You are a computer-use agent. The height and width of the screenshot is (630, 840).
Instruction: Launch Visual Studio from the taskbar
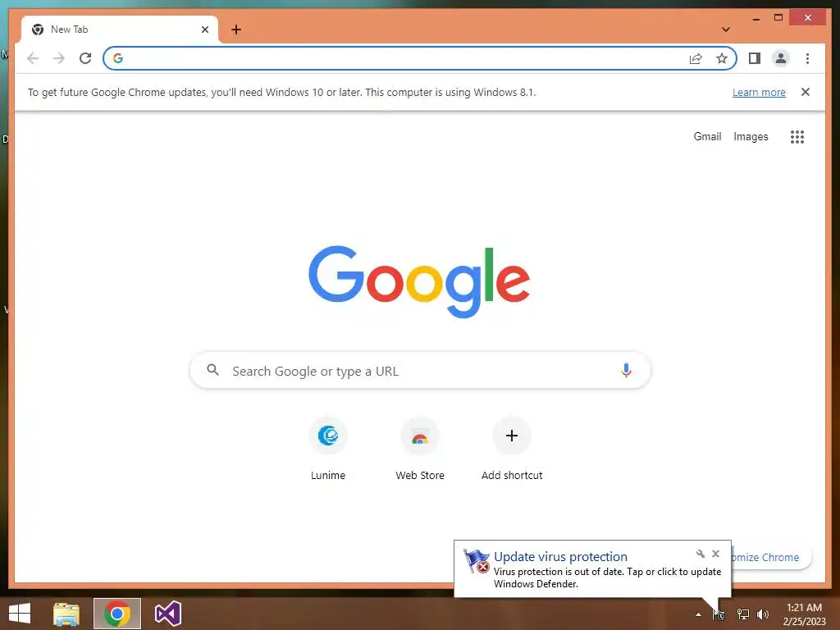167,614
